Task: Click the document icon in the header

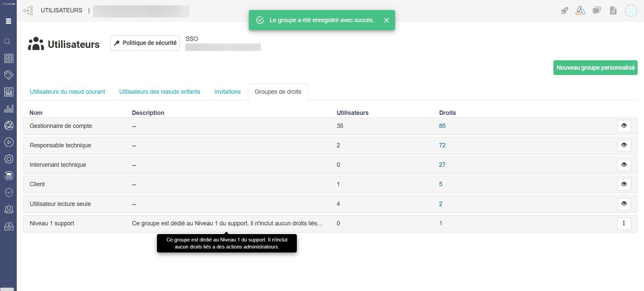Action: [x=613, y=11]
